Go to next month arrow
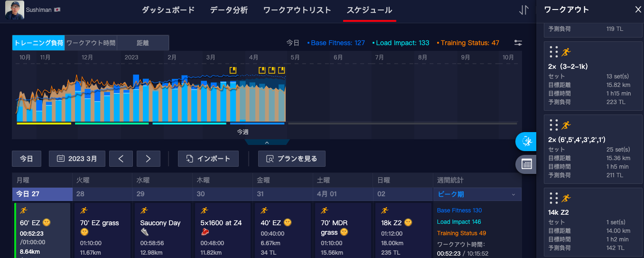This screenshot has height=258, width=644. point(148,159)
